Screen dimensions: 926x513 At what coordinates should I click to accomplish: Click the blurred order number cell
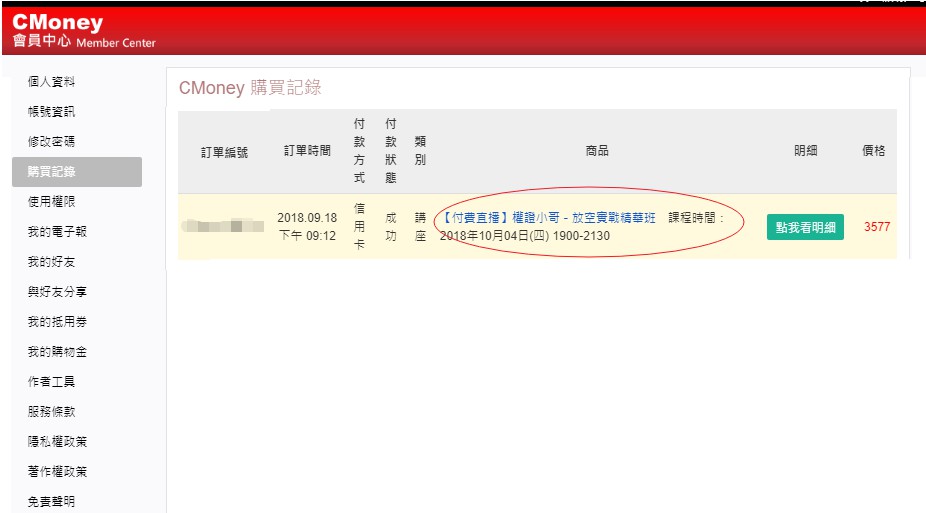pyautogui.click(x=223, y=226)
